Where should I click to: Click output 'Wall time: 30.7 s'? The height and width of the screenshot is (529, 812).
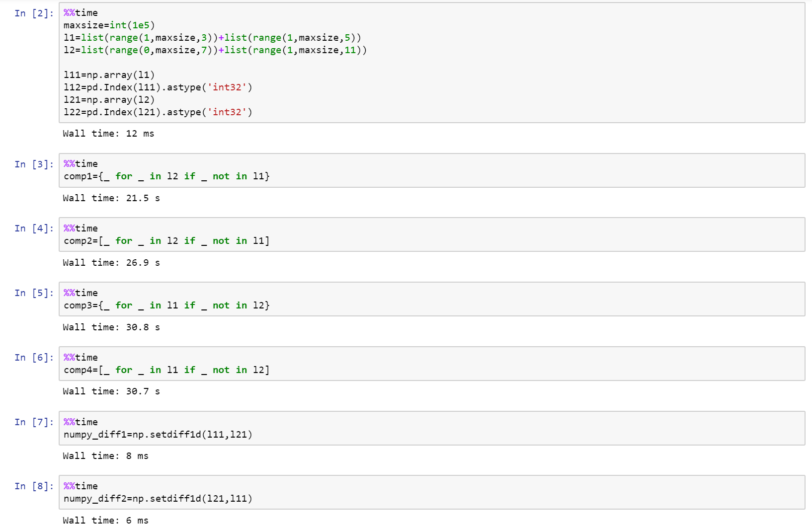pyautogui.click(x=111, y=391)
